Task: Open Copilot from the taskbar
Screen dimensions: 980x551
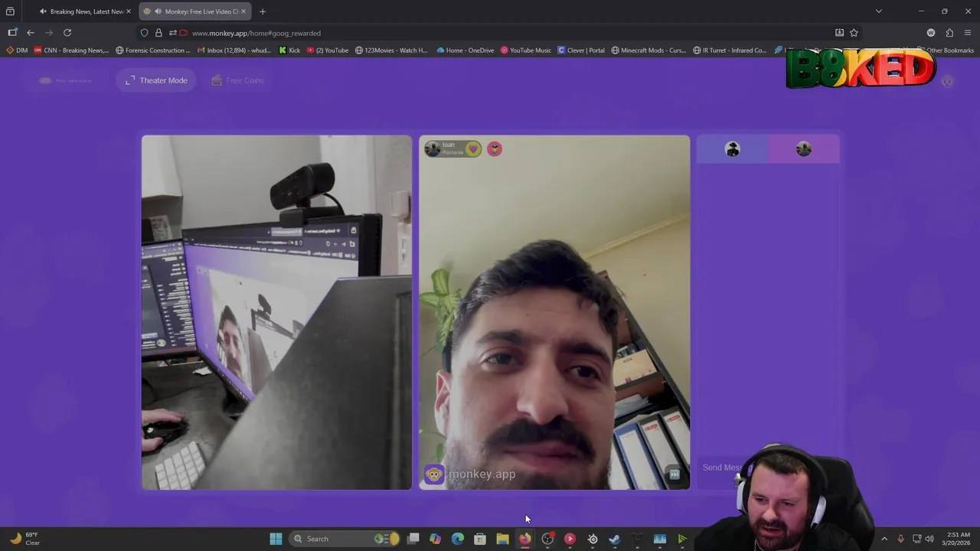Action: (436, 539)
